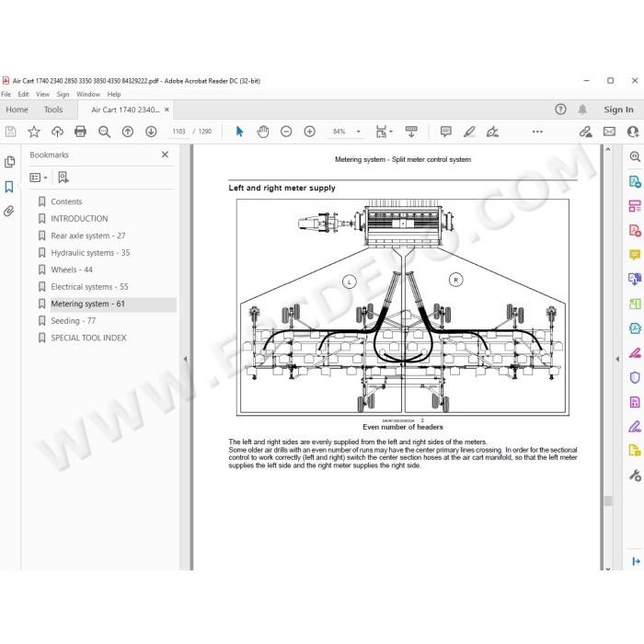Open the Help menu

[114, 94]
